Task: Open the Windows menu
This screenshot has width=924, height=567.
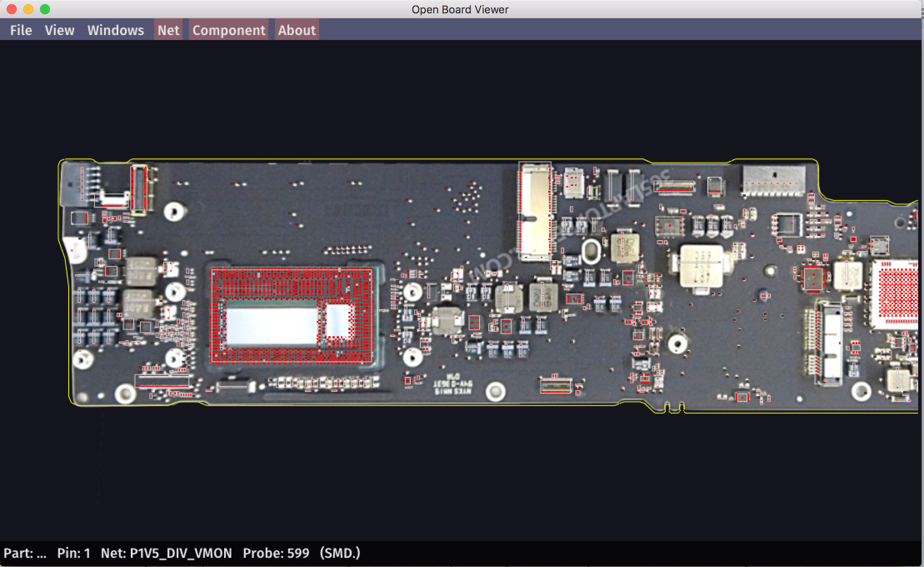Action: pyautogui.click(x=115, y=30)
